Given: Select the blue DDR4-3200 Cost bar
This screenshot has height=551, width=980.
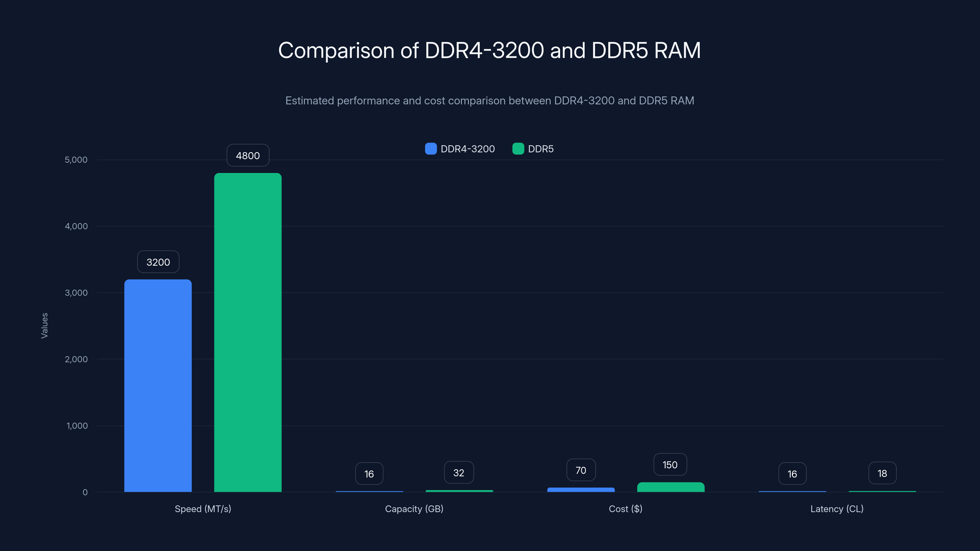Looking at the screenshot, I should click(x=581, y=490).
